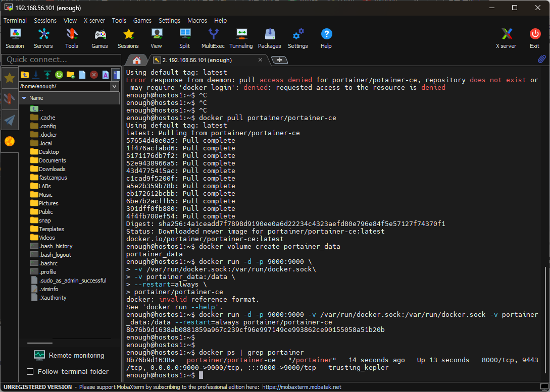The width and height of the screenshot is (550, 392).
Task: Select the .cache folder
Action: tap(43, 118)
